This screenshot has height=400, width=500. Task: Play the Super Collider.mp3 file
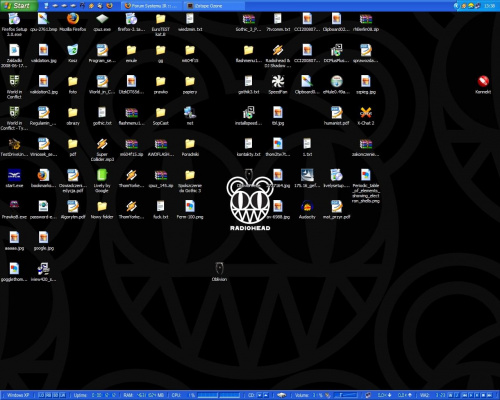pos(102,150)
